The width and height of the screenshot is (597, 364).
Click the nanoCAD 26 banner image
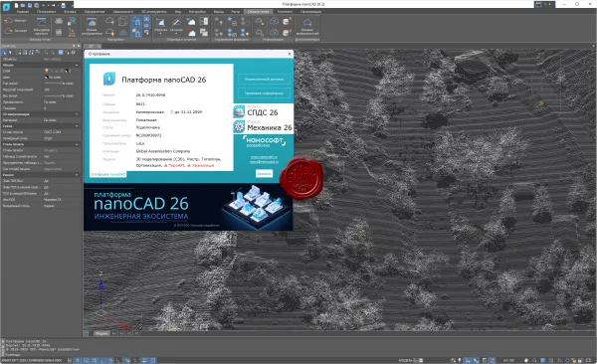pos(188,207)
